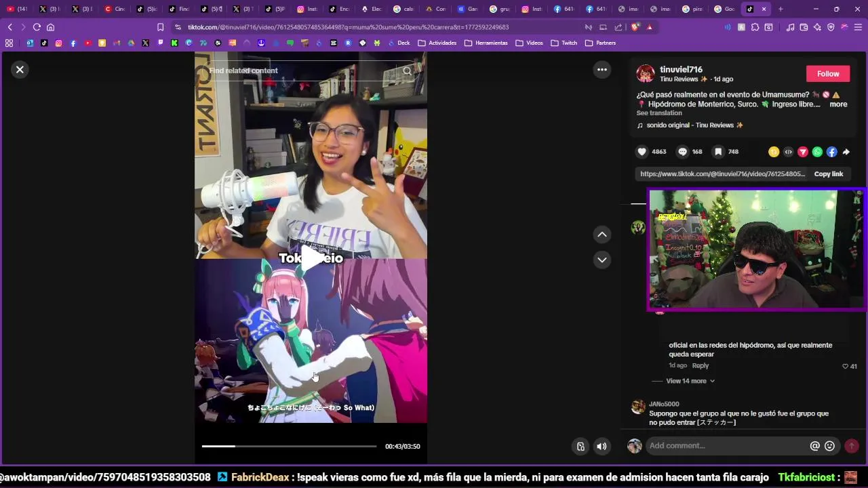Open a new browser tab
868x488 pixels.
point(781,9)
